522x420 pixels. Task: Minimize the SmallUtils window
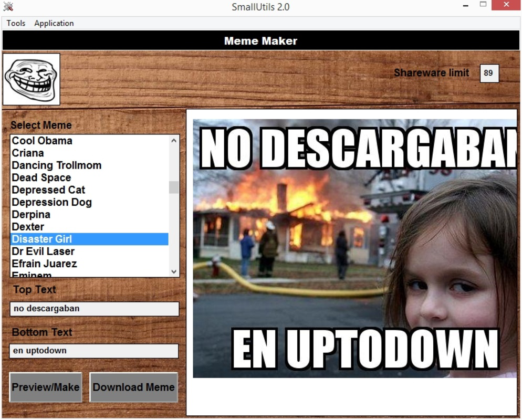point(466,5)
